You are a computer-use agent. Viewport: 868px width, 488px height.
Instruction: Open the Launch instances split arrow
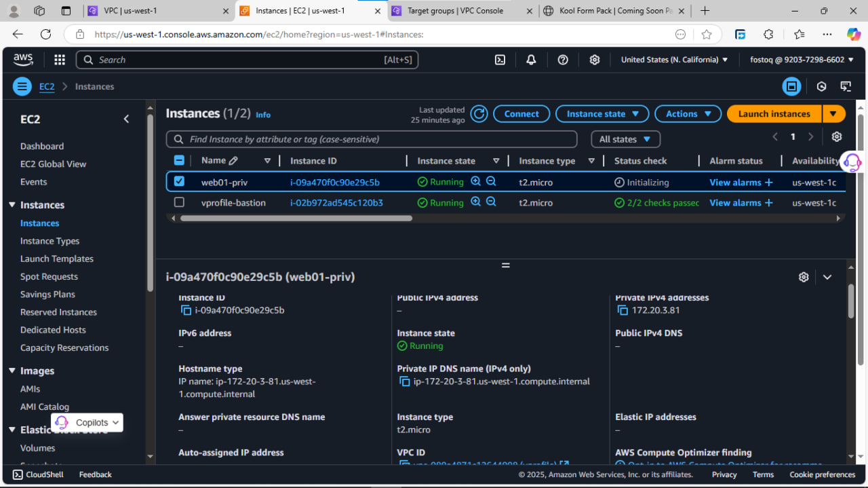[x=833, y=114]
